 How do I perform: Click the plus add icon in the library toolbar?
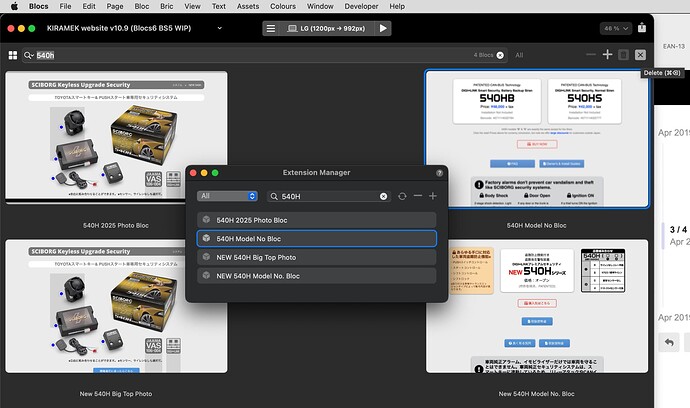click(x=607, y=55)
